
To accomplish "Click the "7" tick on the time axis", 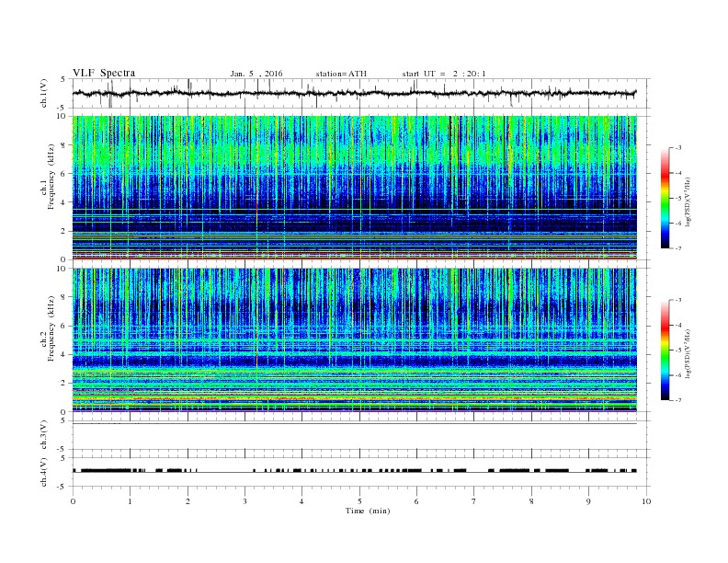I will [x=474, y=501].
